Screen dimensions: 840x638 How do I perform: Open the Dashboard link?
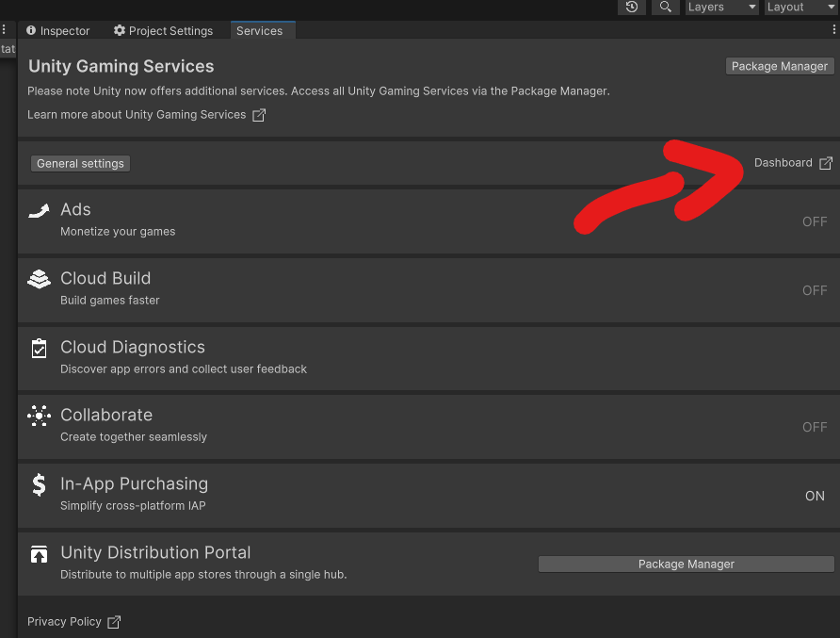(783, 163)
